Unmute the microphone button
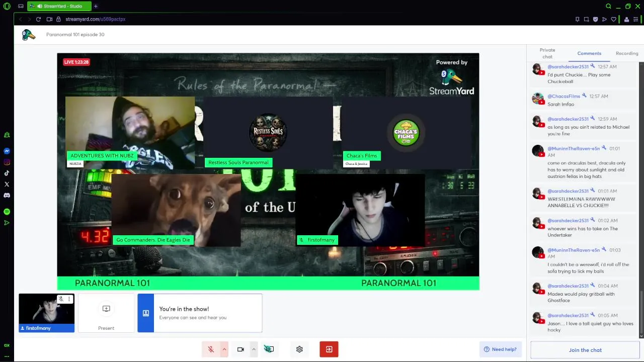Viewport: 644px width, 362px height. [211, 349]
